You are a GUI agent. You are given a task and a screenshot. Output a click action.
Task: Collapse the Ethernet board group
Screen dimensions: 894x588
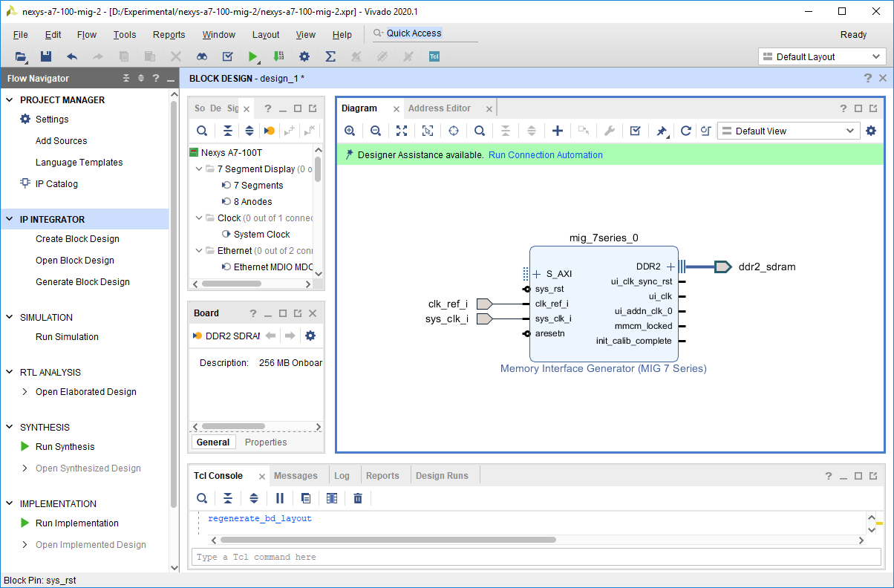[x=200, y=251]
